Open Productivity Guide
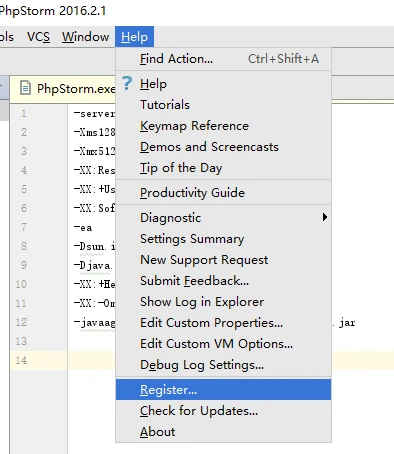 pos(223,193)
